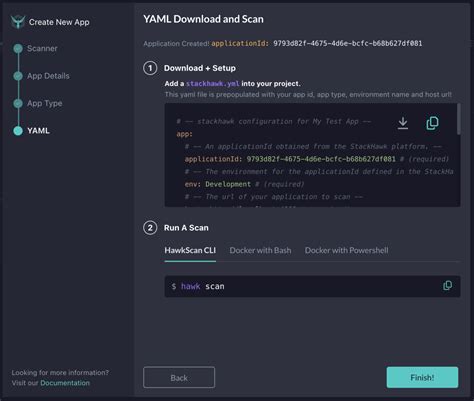Click the 'Run A Scan' heading
This screenshot has width=474, height=401.
pyautogui.click(x=186, y=228)
